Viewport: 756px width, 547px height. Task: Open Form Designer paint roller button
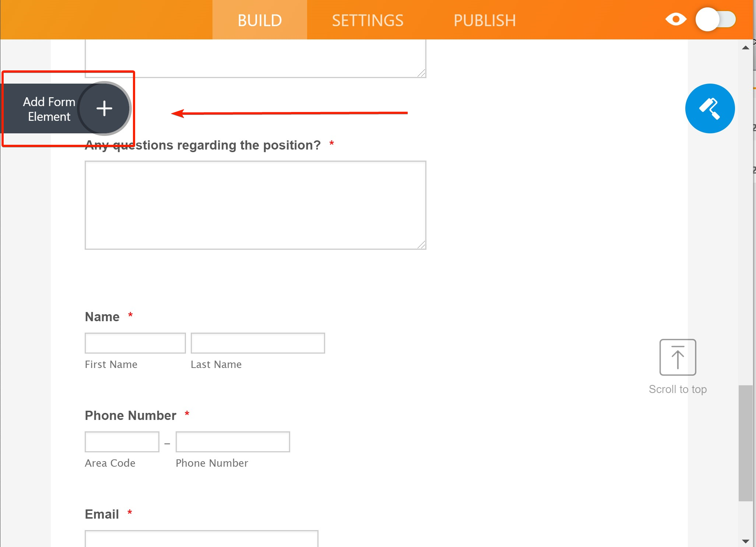tap(710, 108)
